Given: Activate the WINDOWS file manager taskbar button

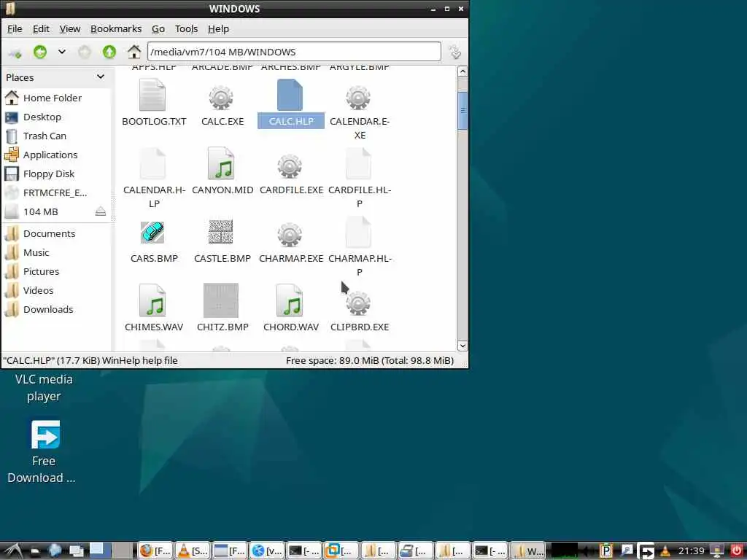Looking at the screenshot, I should [527, 551].
